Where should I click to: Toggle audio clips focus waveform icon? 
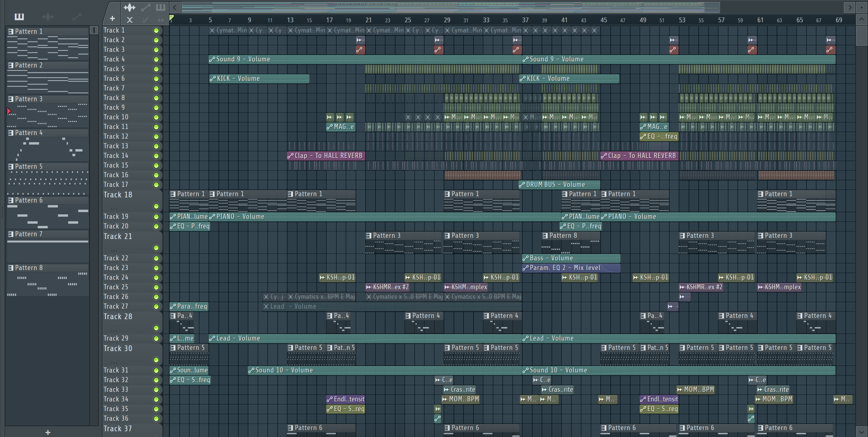pyautogui.click(x=129, y=7)
